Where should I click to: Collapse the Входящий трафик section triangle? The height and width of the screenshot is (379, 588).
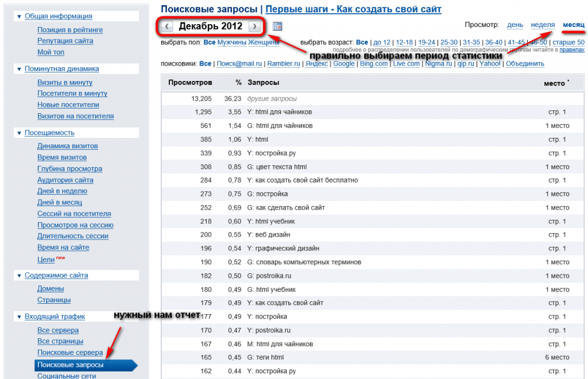tap(19, 317)
